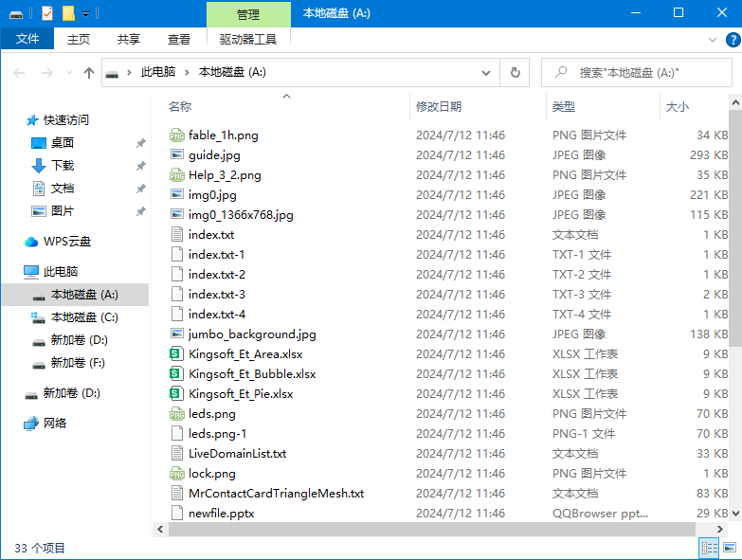Click the guide.jpg image file icon
This screenshot has width=742, height=560.
(x=176, y=155)
